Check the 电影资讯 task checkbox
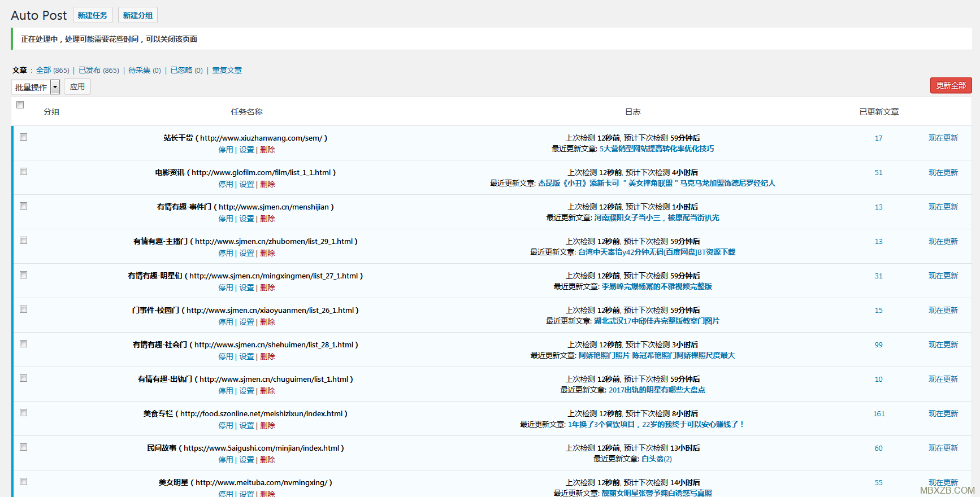Screen dimensions: 980x497 click(x=24, y=172)
